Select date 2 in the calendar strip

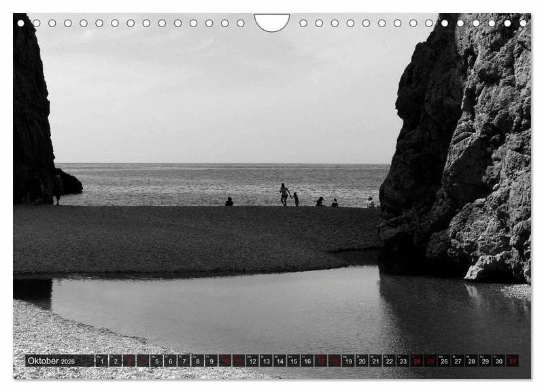(x=116, y=361)
